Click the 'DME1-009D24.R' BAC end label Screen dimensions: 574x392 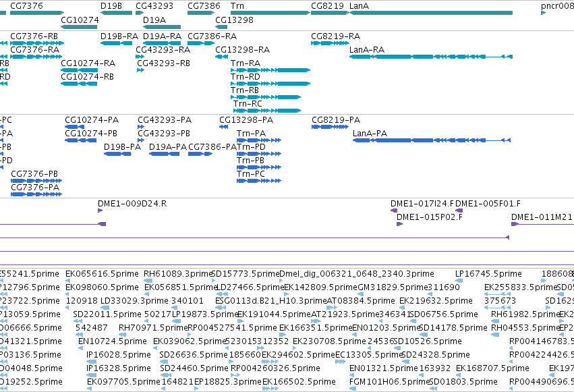click(132, 204)
